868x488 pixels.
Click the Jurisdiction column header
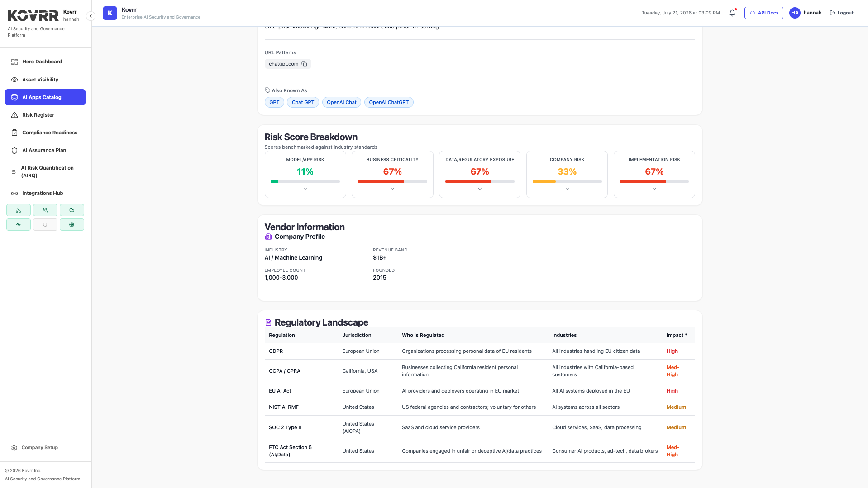tap(357, 336)
